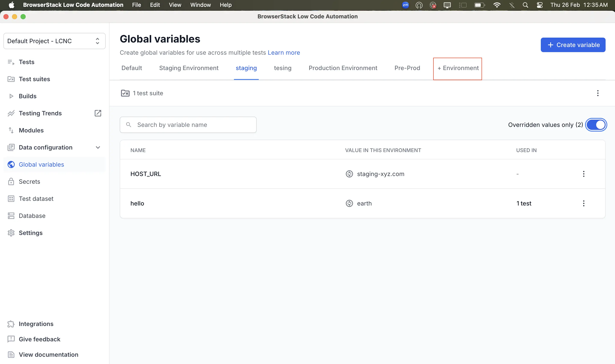Open the Test suites section
This screenshot has height=364, width=615.
click(34, 79)
